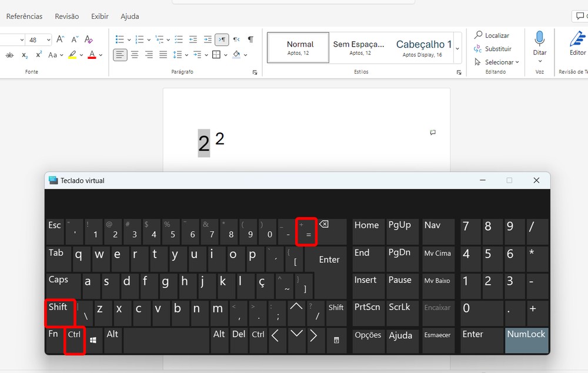Viewport: 588px width, 373px height.
Task: Switch to the Revisão ribbon tab
Action: point(66,16)
